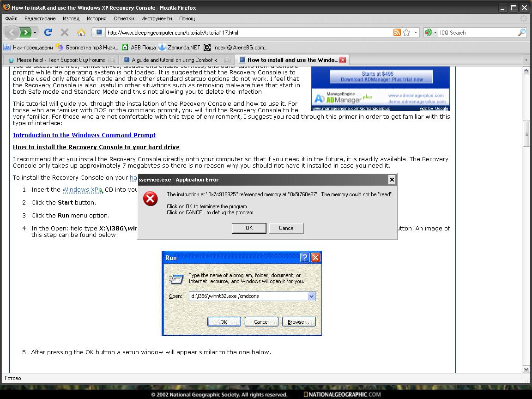Bookmark this page with the star icon

(x=406, y=32)
